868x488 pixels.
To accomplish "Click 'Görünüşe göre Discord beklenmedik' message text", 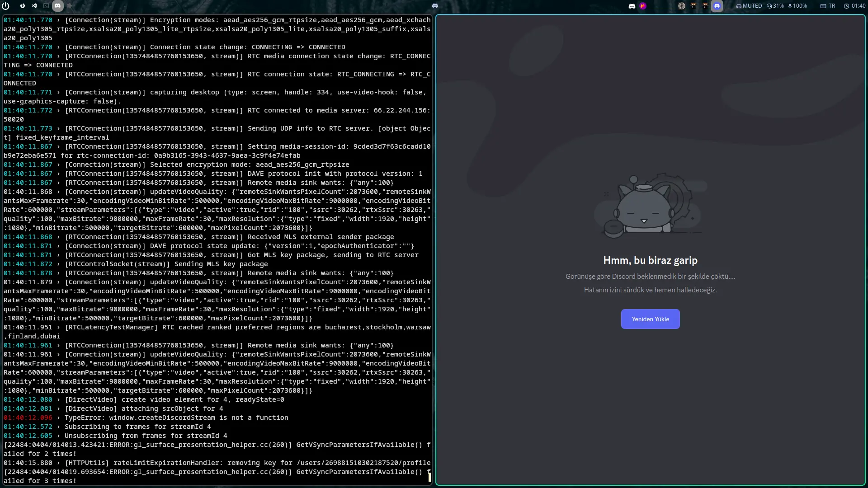I will click(x=650, y=277).
